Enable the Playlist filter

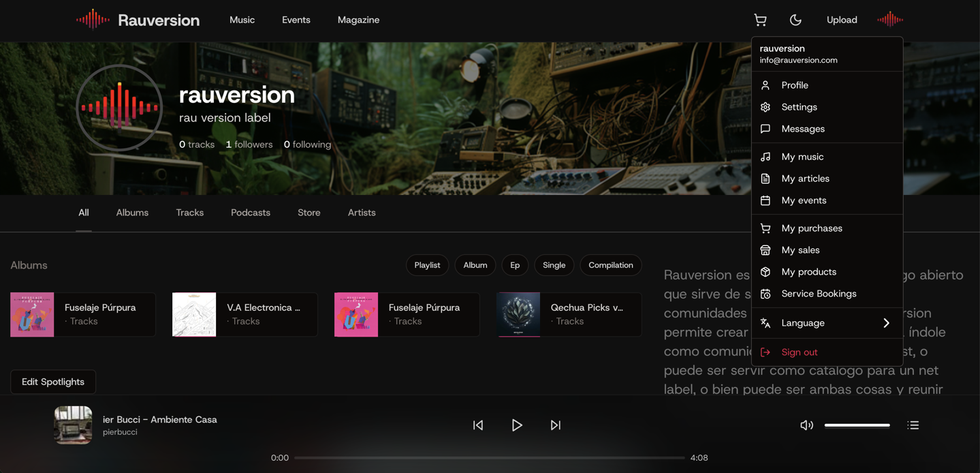(427, 264)
